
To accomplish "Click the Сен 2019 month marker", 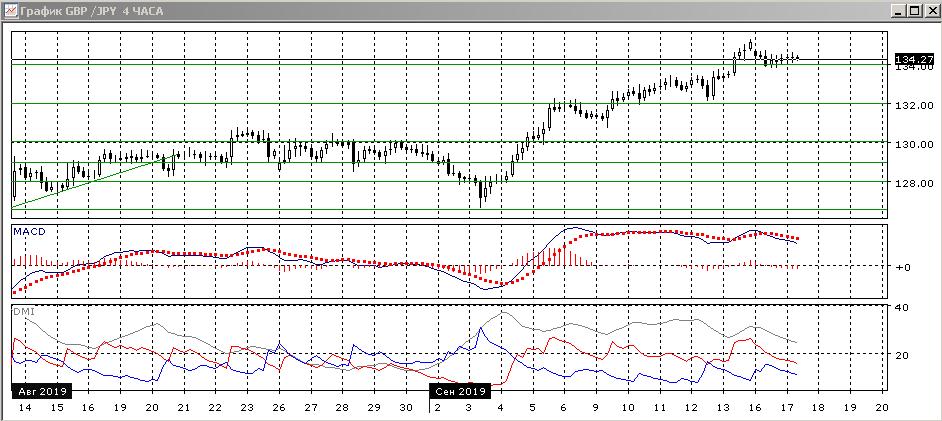I will pyautogui.click(x=459, y=391).
